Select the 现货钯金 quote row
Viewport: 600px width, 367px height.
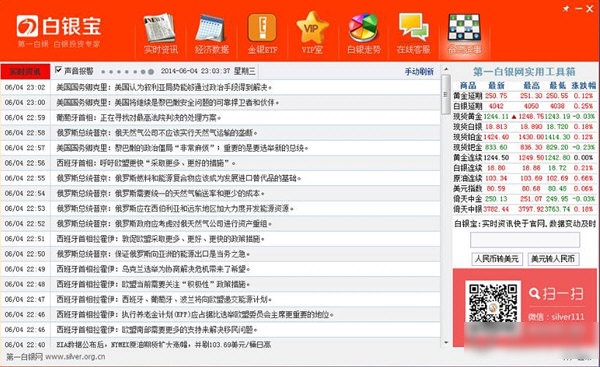tap(525, 147)
